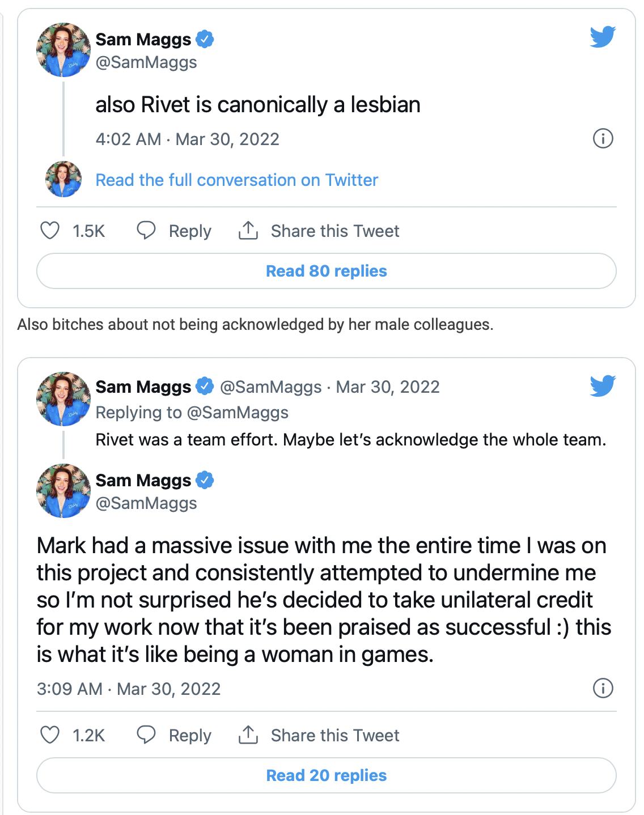Image resolution: width=644 pixels, height=815 pixels.
Task: Click Sam Maggs avatar atop first tweet
Action: (63, 50)
